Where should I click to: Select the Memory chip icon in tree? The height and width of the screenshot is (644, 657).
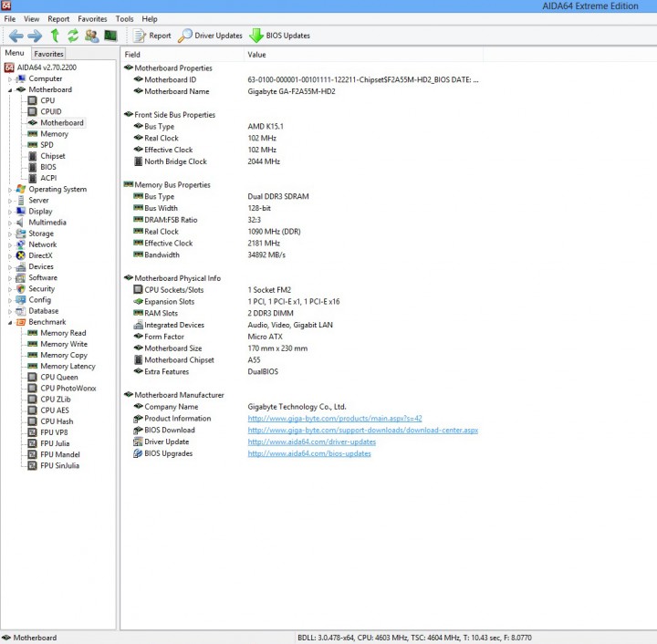32,133
